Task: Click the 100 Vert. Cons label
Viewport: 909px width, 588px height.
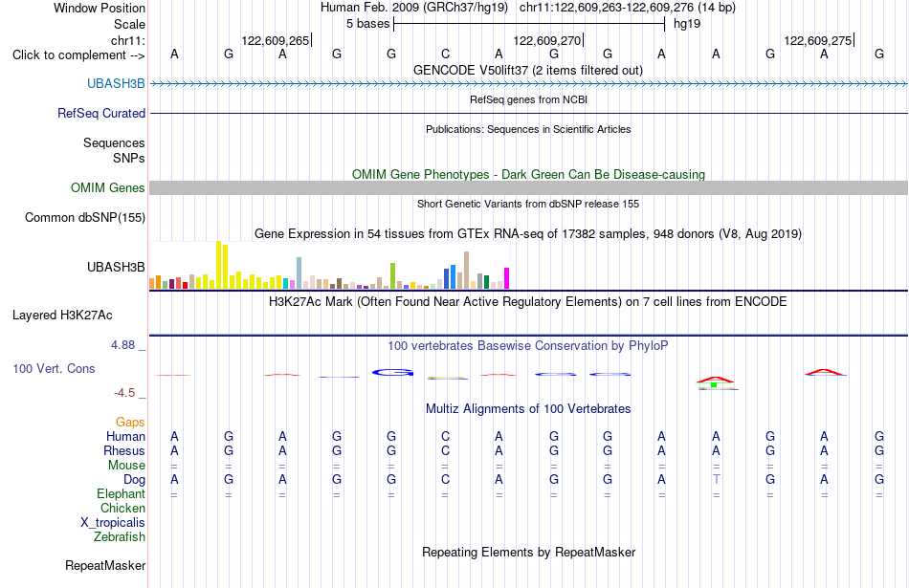Action: tap(54, 368)
